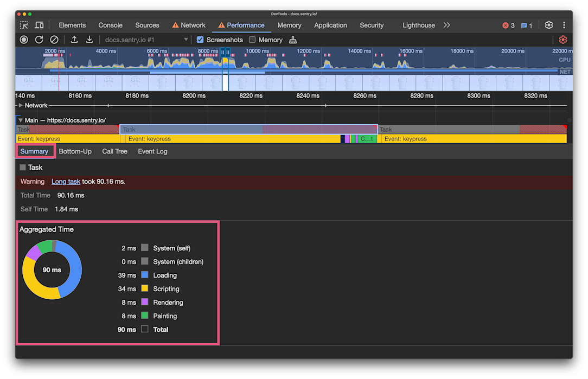The image size is (588, 379).
Task: Switch to the Application tab
Action: pyautogui.click(x=330, y=25)
